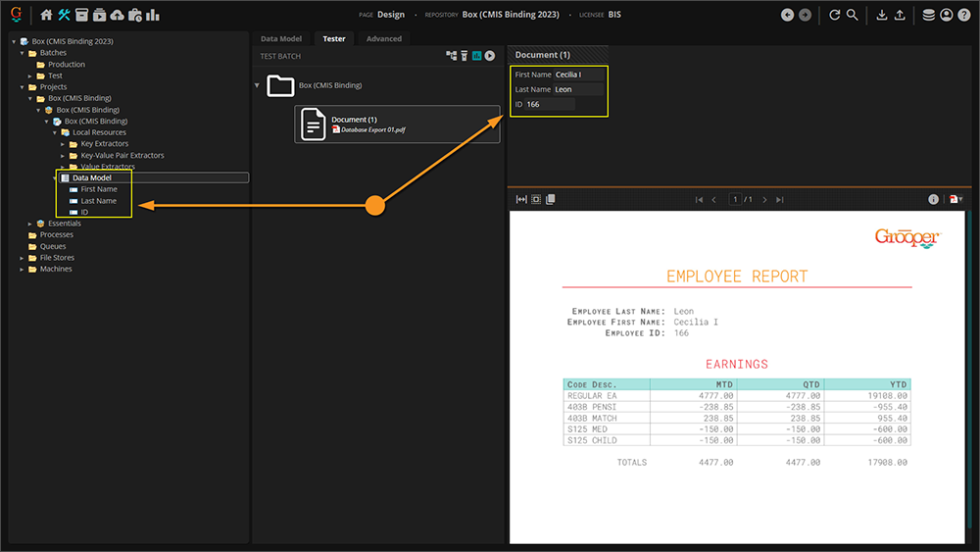Click the database stack icon
980x552 pixels.
[x=929, y=15]
